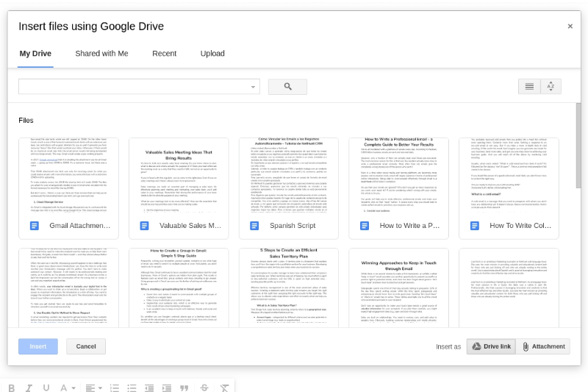
Task: Click the Docs icon beside Spanish Script
Action: [x=254, y=226]
